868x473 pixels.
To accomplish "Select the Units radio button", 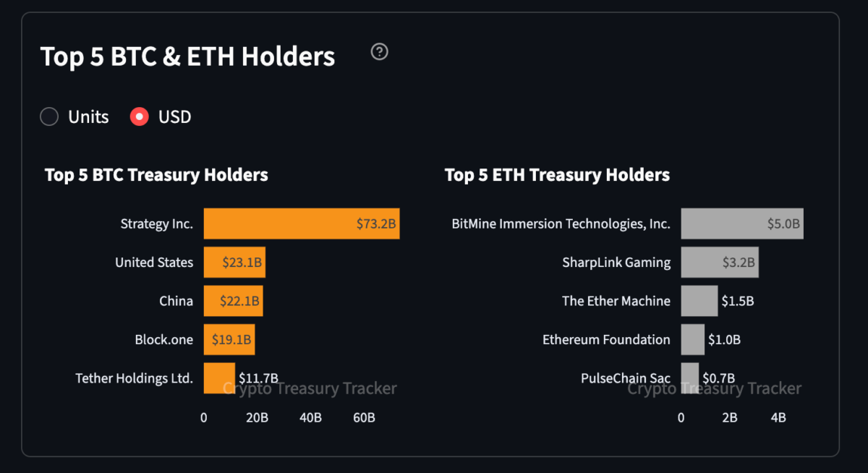I will [48, 116].
